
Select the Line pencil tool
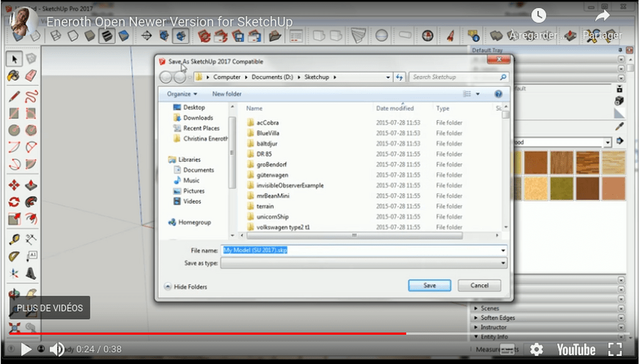14,97
